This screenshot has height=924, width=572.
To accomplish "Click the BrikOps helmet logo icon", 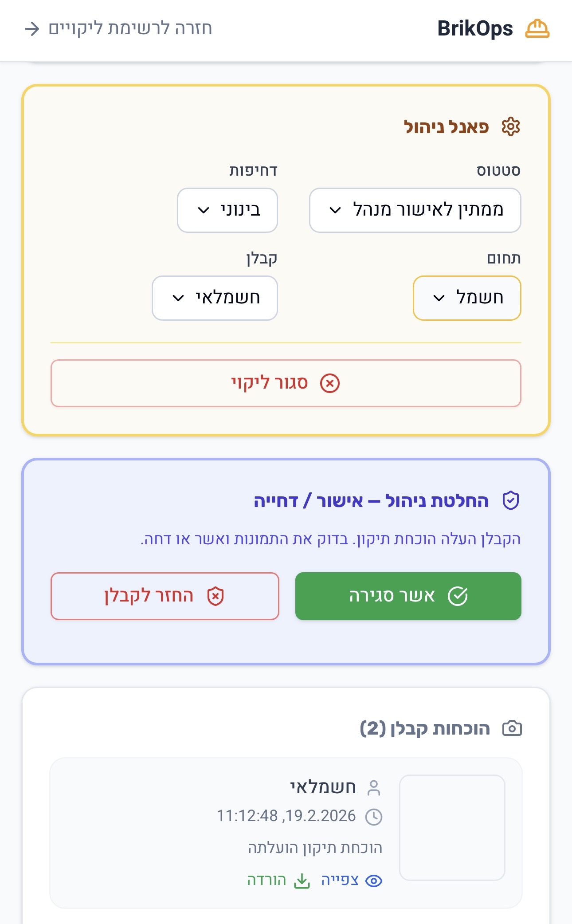I will (x=538, y=28).
